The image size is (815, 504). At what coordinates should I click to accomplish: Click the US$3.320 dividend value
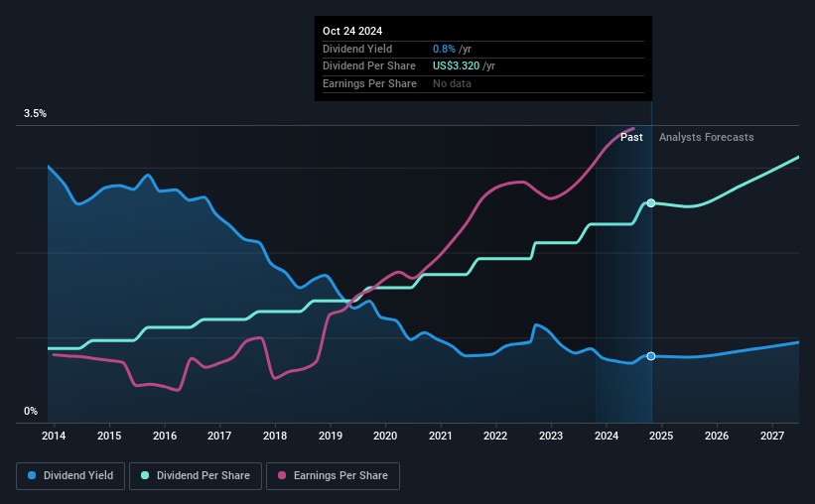[x=456, y=66]
